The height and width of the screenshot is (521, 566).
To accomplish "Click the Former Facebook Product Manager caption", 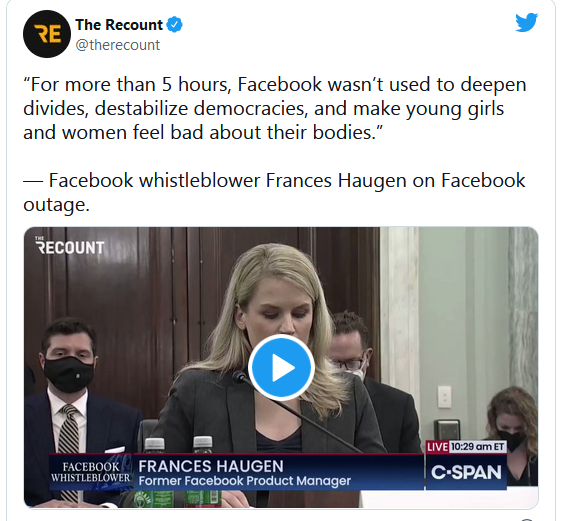I will pyautogui.click(x=245, y=481).
